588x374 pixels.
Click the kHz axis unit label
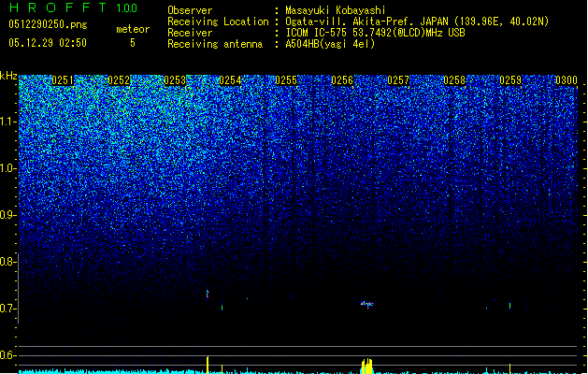coord(8,76)
